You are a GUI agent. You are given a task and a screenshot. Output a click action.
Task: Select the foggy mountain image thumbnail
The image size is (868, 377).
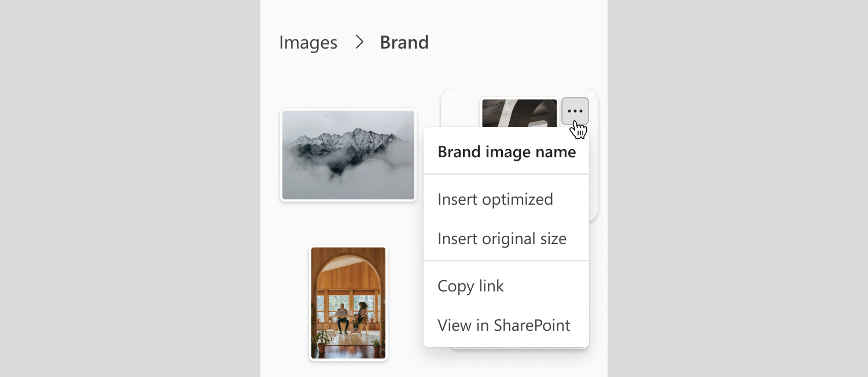pyautogui.click(x=348, y=155)
